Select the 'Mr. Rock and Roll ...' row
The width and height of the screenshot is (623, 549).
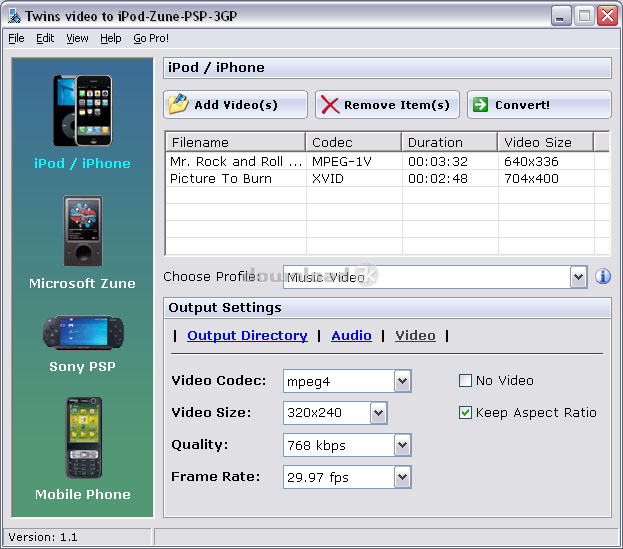(x=387, y=161)
